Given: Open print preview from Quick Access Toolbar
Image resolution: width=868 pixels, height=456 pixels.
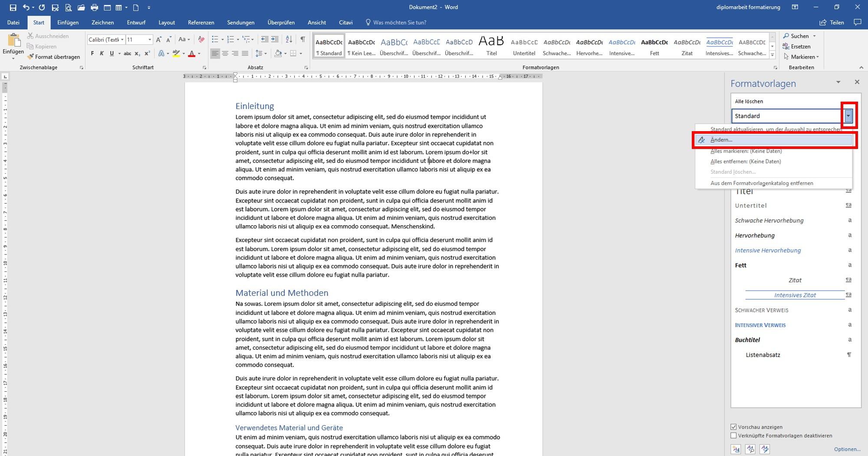Looking at the screenshot, I should 68,7.
